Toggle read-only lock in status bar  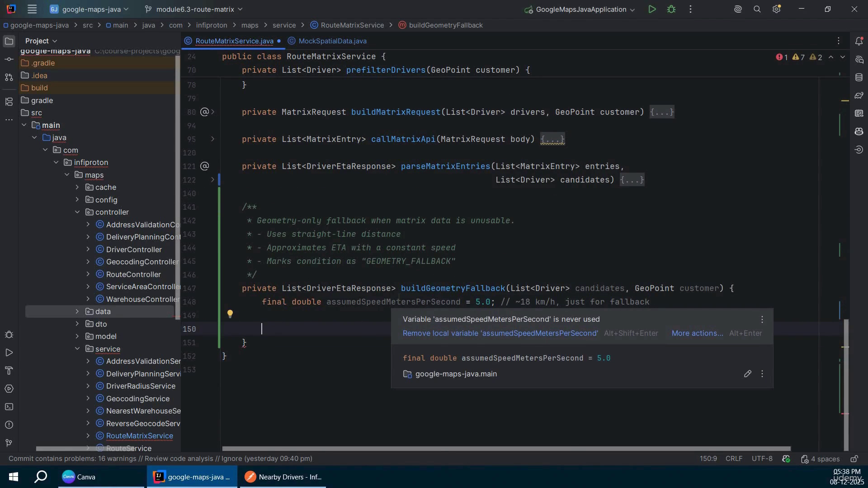[854, 459]
